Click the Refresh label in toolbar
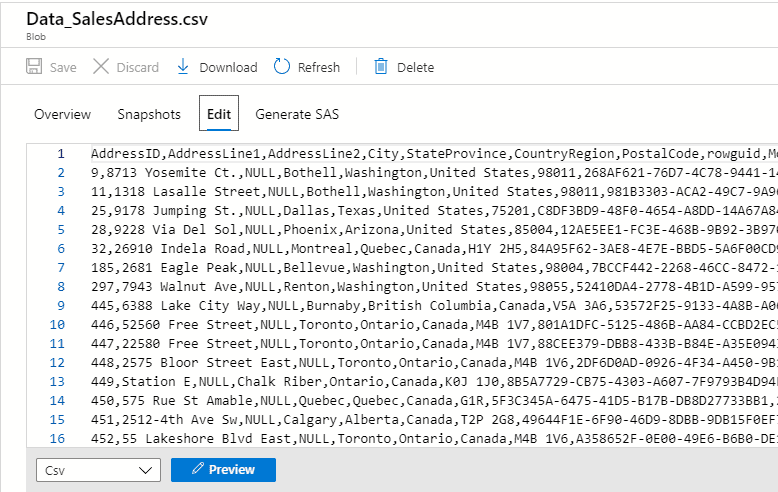The image size is (778, 492). [319, 68]
